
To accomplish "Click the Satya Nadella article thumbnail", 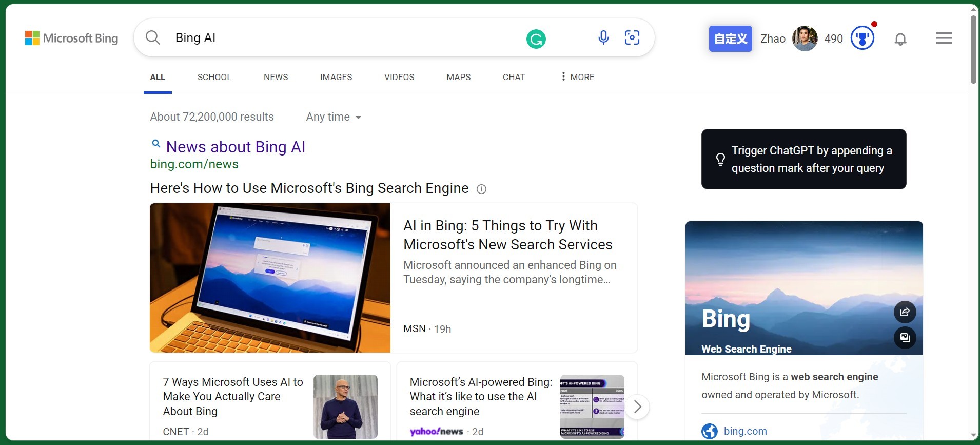I will point(345,407).
